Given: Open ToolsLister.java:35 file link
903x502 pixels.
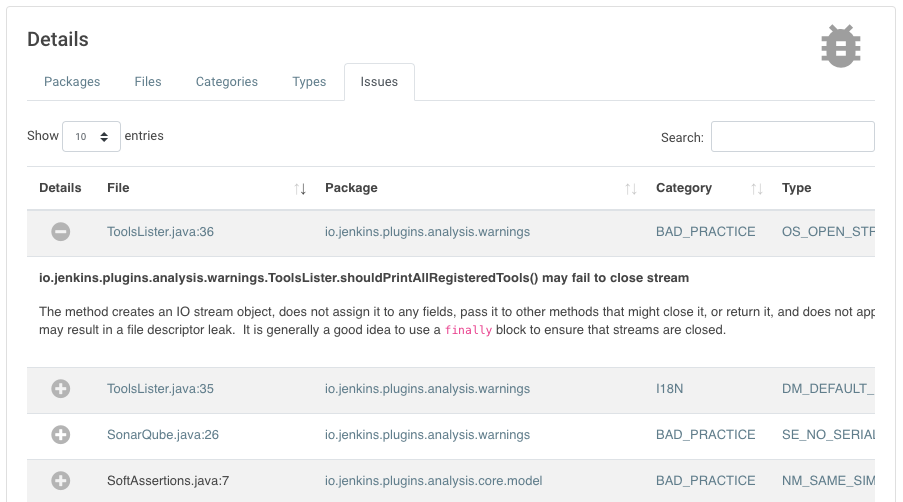Looking at the screenshot, I should [160, 389].
